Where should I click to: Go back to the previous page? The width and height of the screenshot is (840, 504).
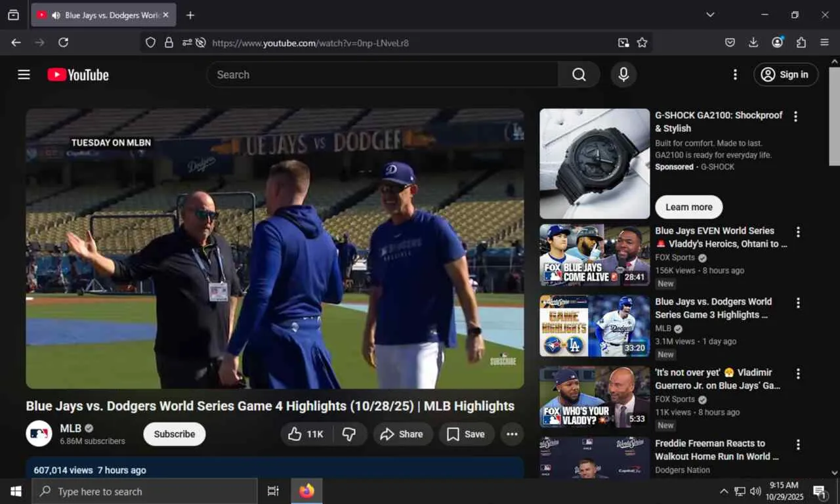coord(16,43)
